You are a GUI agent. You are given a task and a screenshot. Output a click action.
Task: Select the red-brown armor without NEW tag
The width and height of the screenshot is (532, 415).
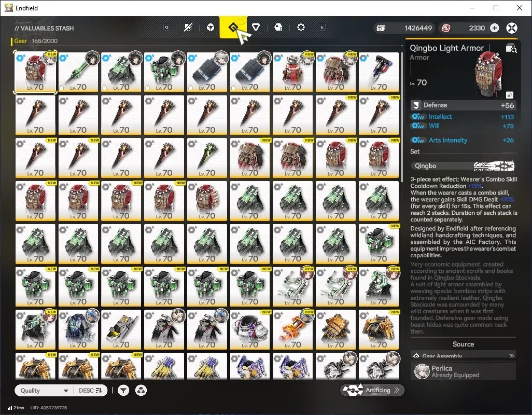[x=207, y=201]
